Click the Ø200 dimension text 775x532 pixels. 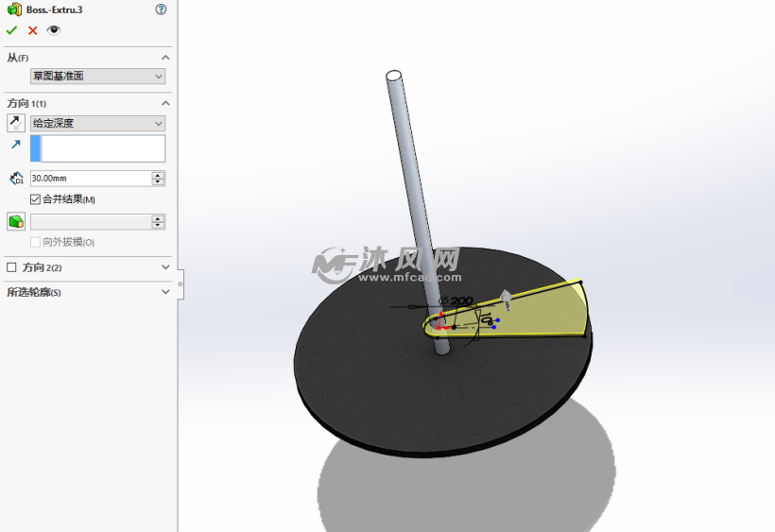456,300
